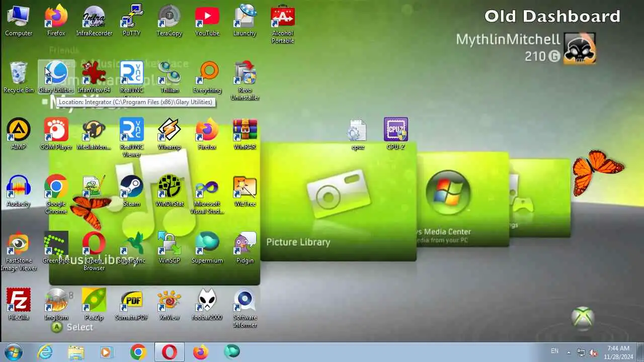The image size is (644, 362).
Task: Open the SugarSync shortcut
Action: point(132,248)
